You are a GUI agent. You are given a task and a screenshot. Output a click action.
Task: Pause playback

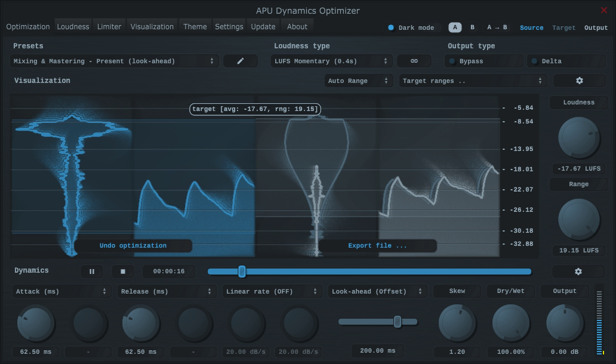(91, 272)
